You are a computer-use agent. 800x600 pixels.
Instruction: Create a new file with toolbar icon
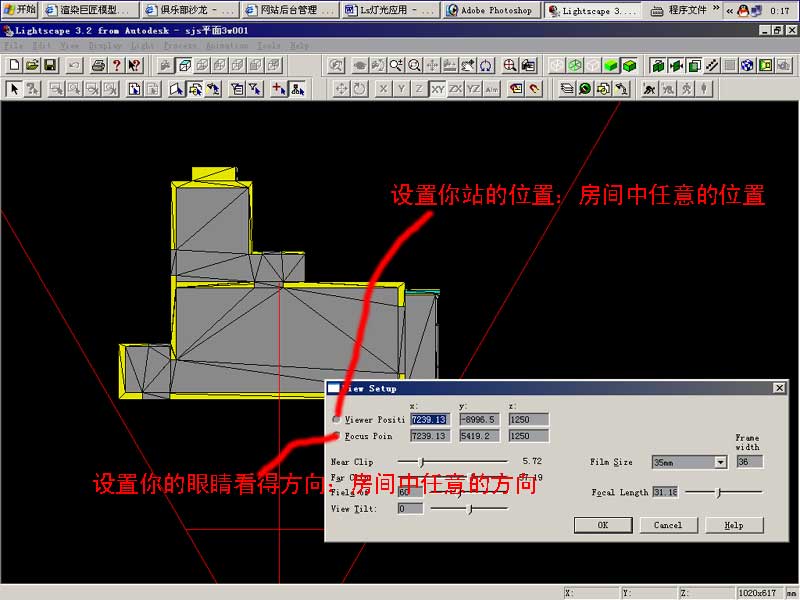coord(14,65)
